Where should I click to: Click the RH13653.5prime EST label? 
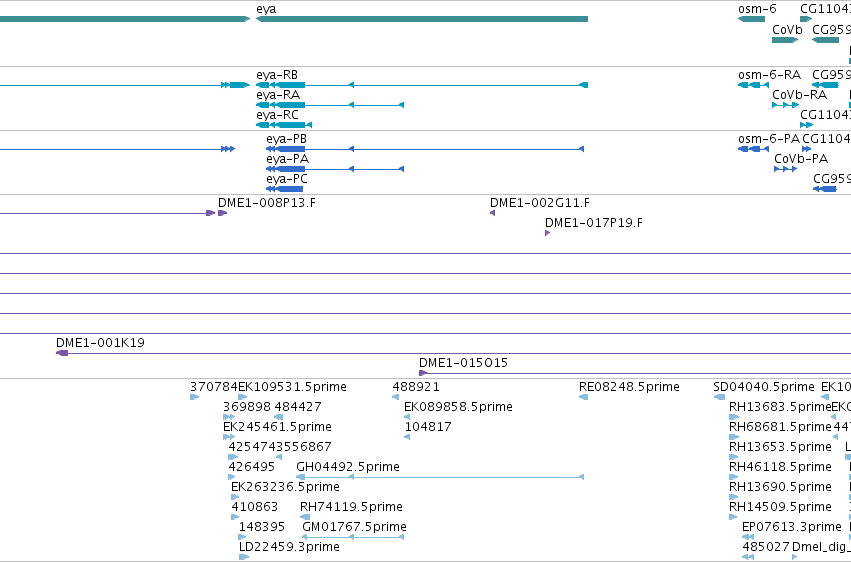(780, 447)
